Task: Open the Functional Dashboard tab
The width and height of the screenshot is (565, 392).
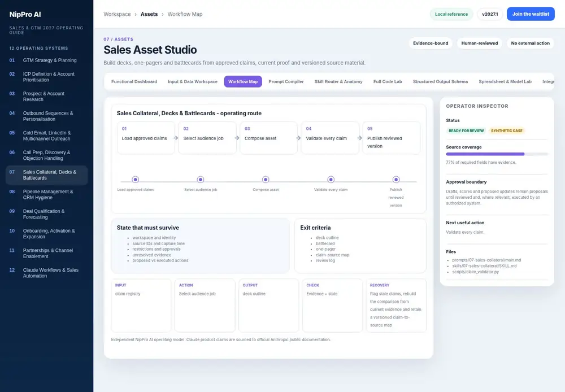Action: (x=134, y=82)
